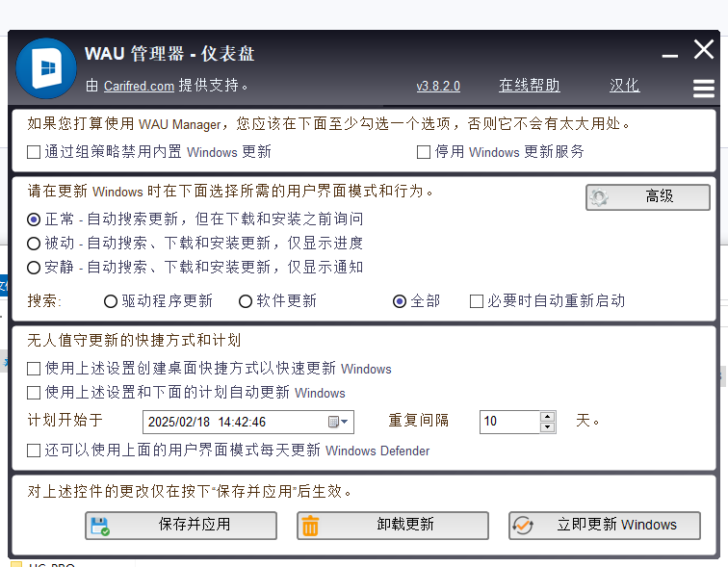Open 在线帮助 online help link
Screen dimensions: 728x567
point(530,86)
